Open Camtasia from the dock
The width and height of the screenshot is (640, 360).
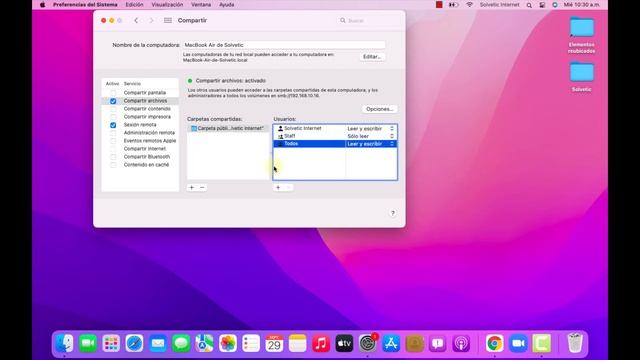(542, 343)
